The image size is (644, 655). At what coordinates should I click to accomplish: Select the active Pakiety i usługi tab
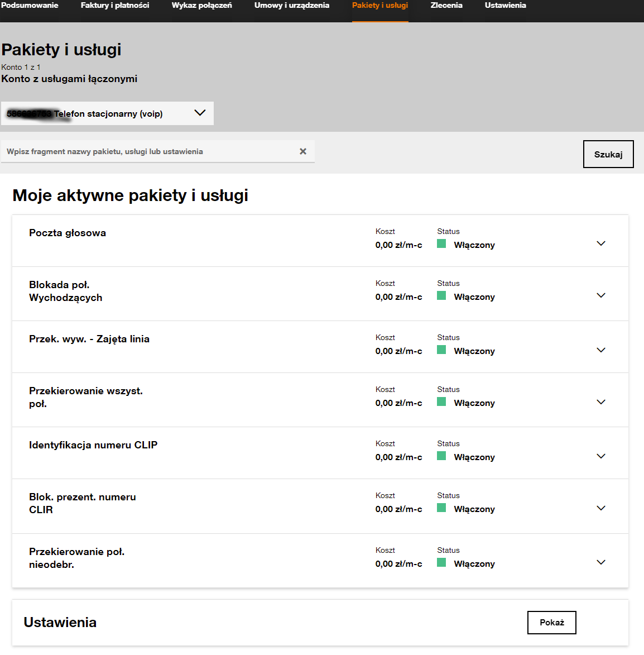pos(380,6)
